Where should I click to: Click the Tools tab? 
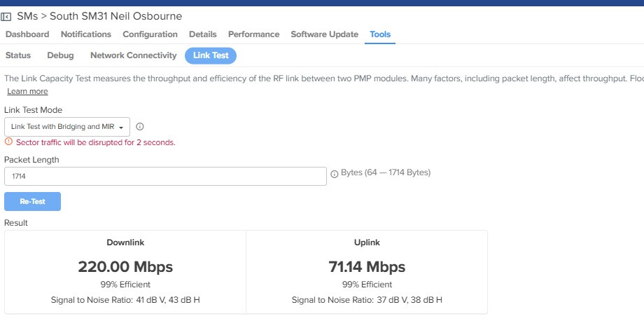380,34
